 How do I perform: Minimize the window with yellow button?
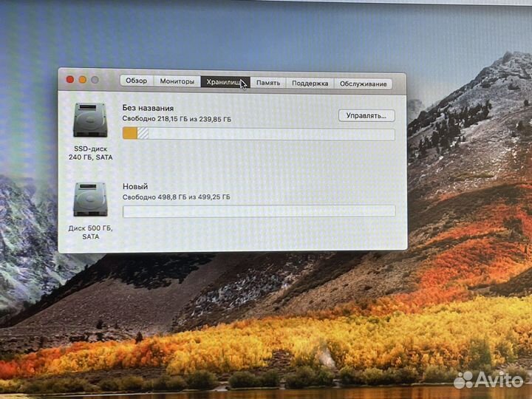83,80
